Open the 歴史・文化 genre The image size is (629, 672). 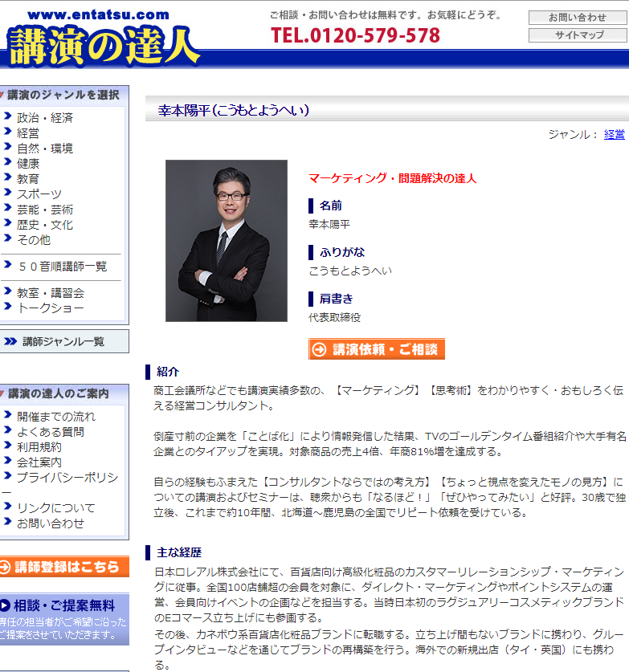pos(45,224)
